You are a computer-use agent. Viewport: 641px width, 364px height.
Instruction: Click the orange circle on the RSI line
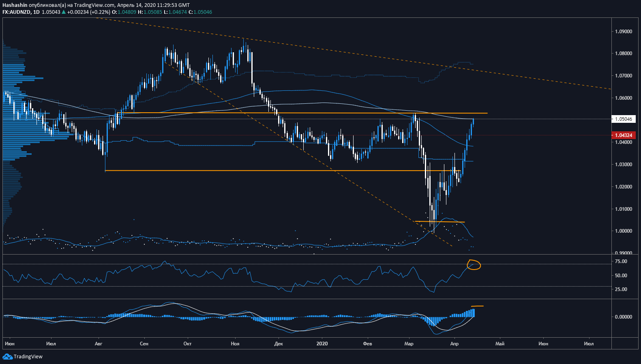point(474,265)
